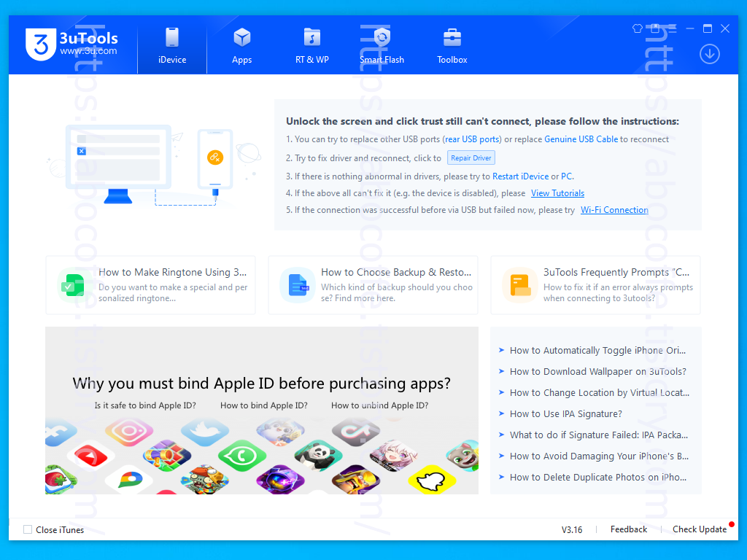This screenshot has height=560, width=747.
Task: Toggle the Close iTunes checkbox
Action: click(x=28, y=529)
